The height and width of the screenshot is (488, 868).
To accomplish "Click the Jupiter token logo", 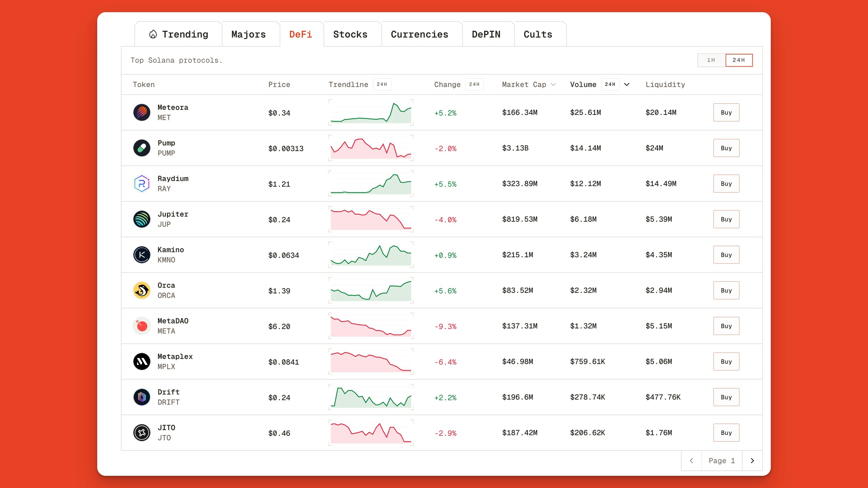I will [142, 219].
